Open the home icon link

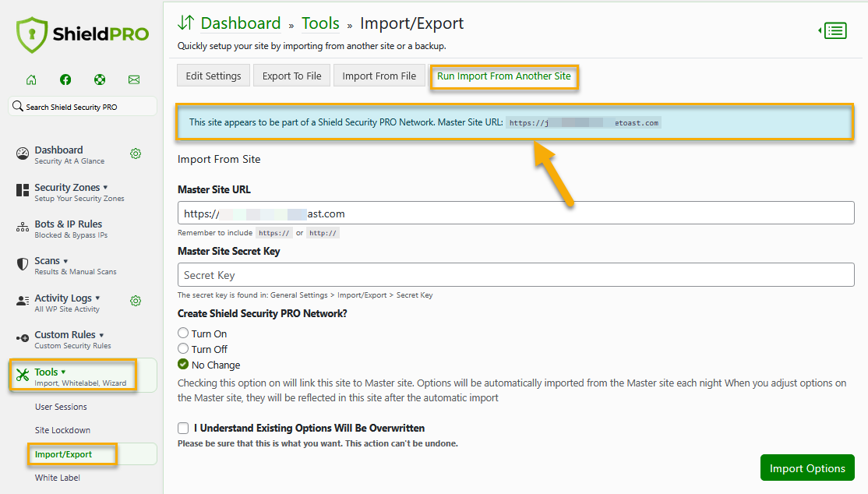point(31,79)
